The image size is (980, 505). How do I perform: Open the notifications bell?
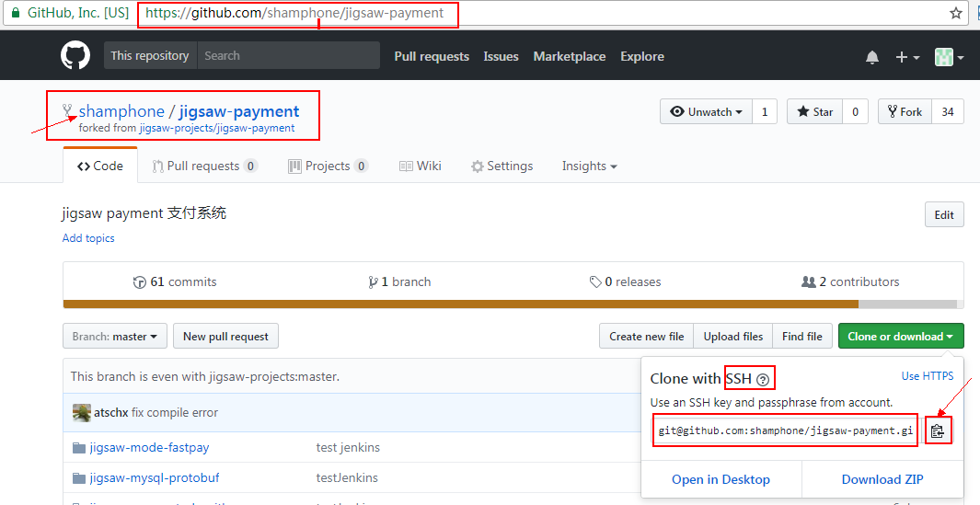[x=871, y=57]
